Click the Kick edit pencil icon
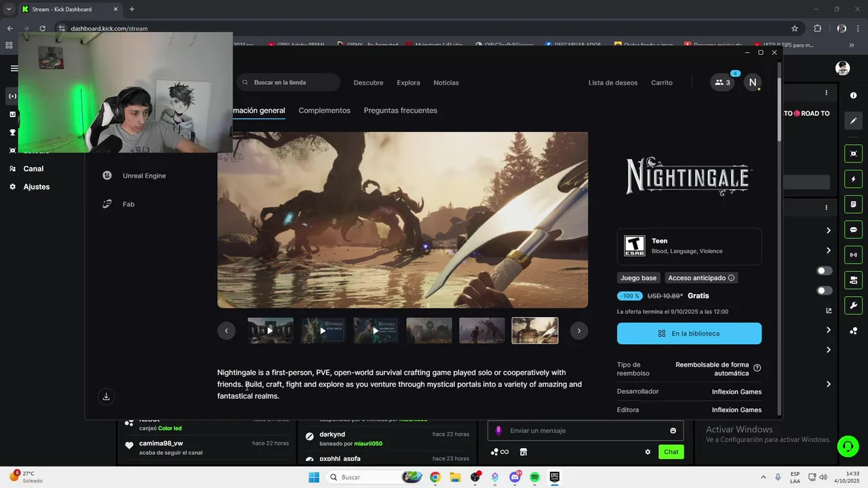The height and width of the screenshot is (488, 868). (854, 121)
